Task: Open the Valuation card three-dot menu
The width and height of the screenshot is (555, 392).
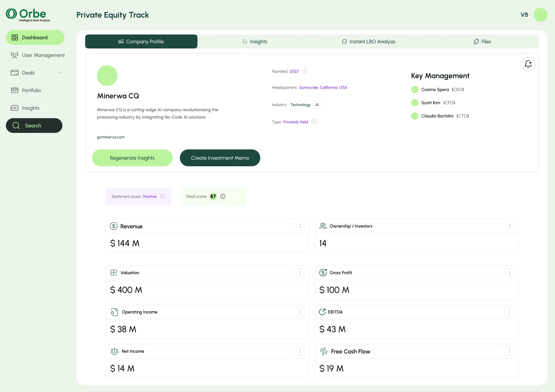Action: click(x=300, y=273)
